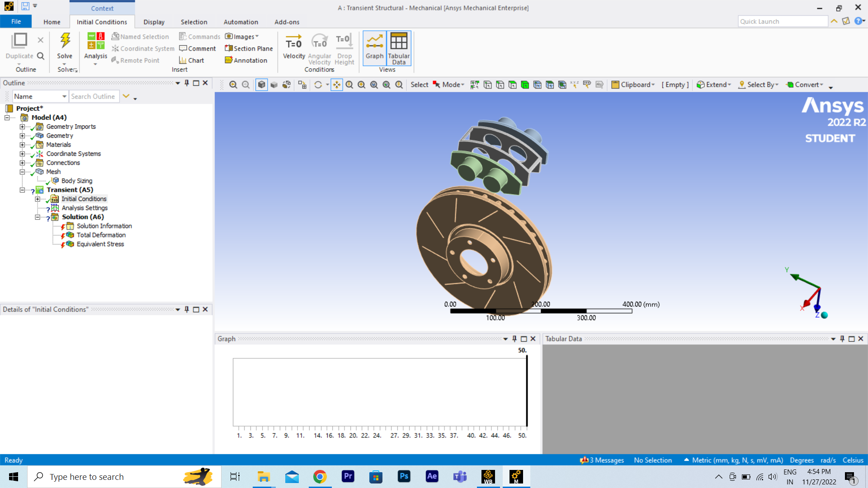Toggle the Graph view panel

(x=374, y=47)
